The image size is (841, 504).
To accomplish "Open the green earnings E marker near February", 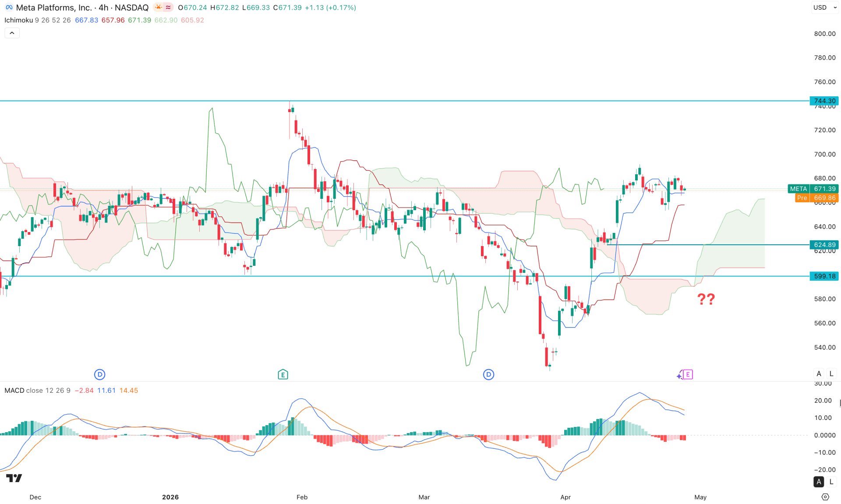I will pos(283,374).
